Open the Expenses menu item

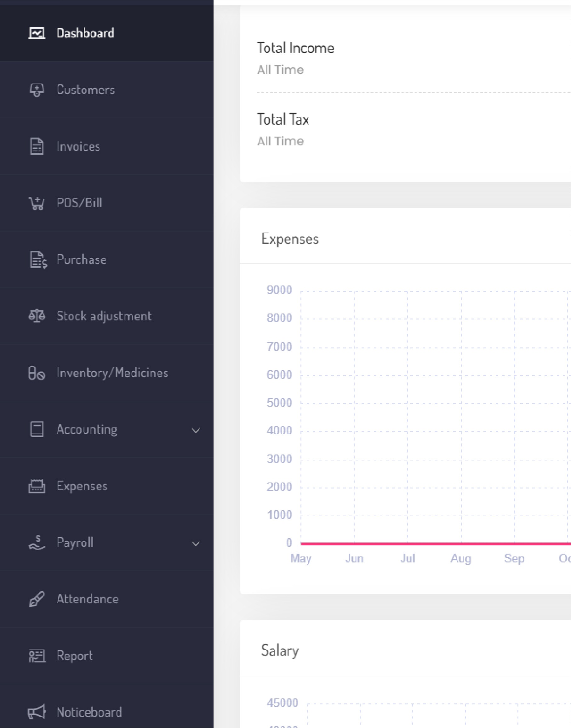82,486
